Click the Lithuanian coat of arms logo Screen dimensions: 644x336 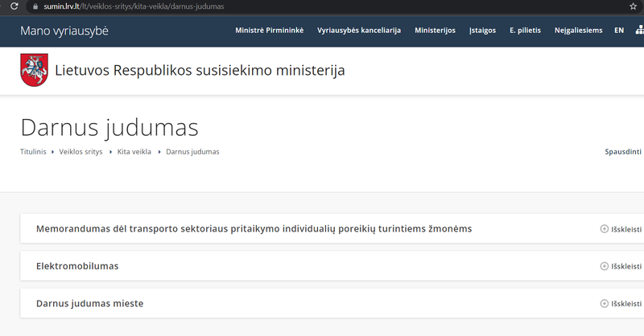point(34,71)
